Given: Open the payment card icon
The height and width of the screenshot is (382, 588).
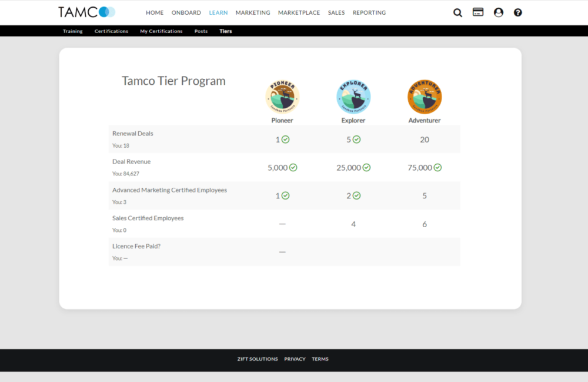Looking at the screenshot, I should pos(478,12).
